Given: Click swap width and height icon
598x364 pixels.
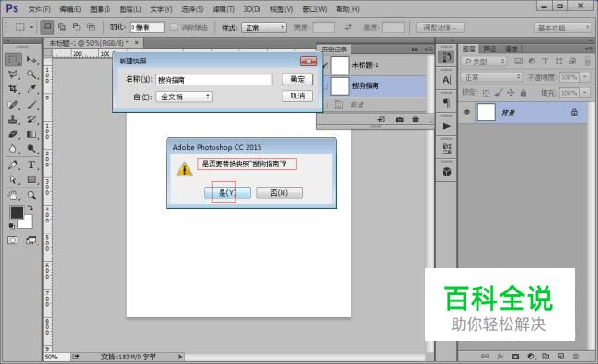Looking at the screenshot, I should pyautogui.click(x=348, y=27).
